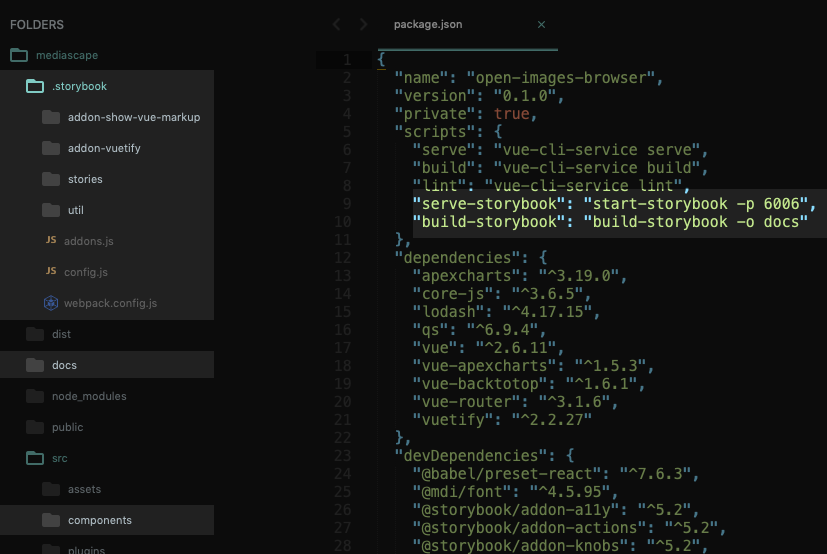Click "vue-cli-service build" value
This screenshot has width=827, height=554.
coord(597,168)
